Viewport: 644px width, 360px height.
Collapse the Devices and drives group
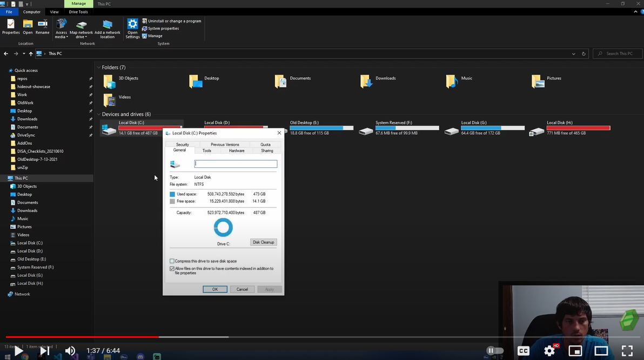click(99, 114)
